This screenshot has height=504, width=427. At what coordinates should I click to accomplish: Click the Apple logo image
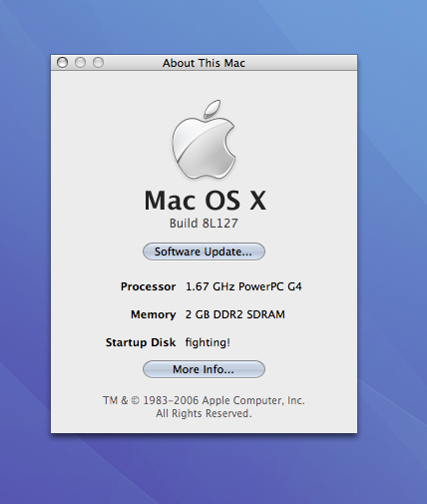[204, 139]
